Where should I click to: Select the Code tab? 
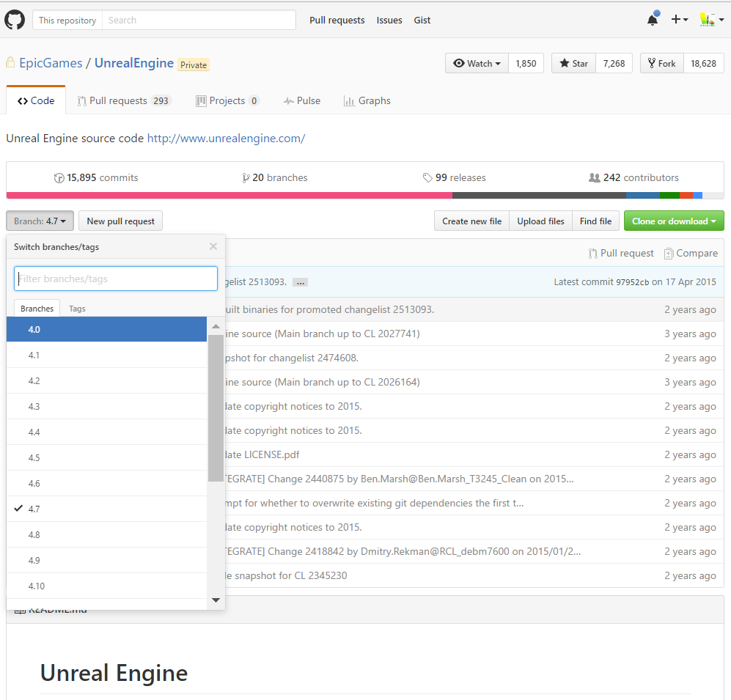click(x=36, y=100)
